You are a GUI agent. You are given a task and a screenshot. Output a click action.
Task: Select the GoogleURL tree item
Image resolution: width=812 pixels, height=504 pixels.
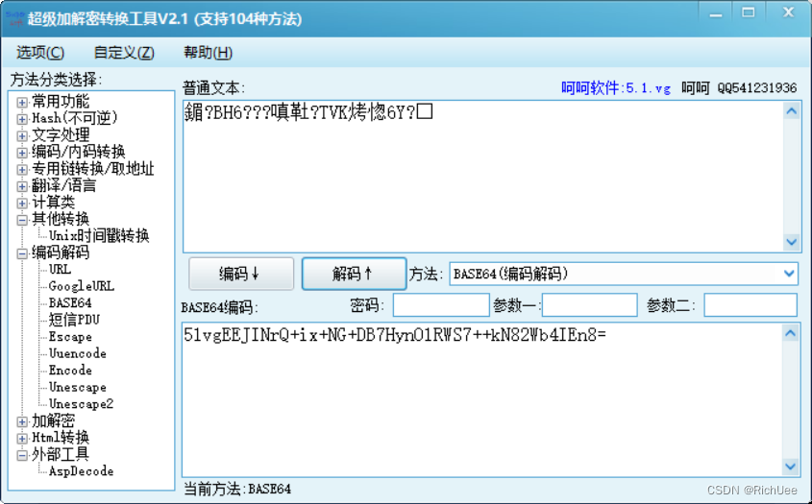[82, 286]
